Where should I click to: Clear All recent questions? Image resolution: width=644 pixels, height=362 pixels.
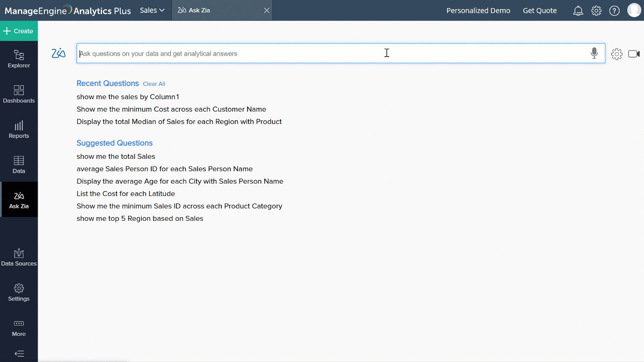click(154, 84)
